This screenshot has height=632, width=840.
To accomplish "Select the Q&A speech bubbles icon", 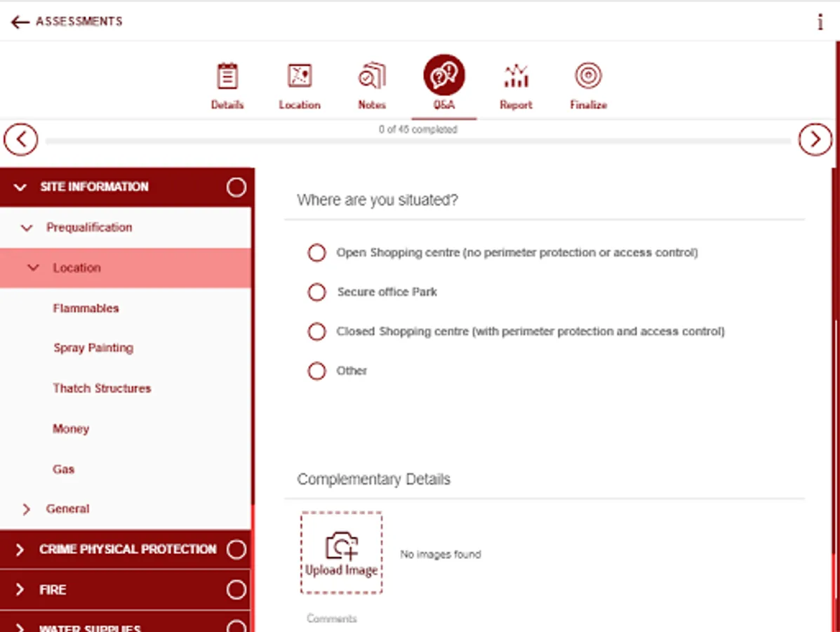I will tap(444, 75).
